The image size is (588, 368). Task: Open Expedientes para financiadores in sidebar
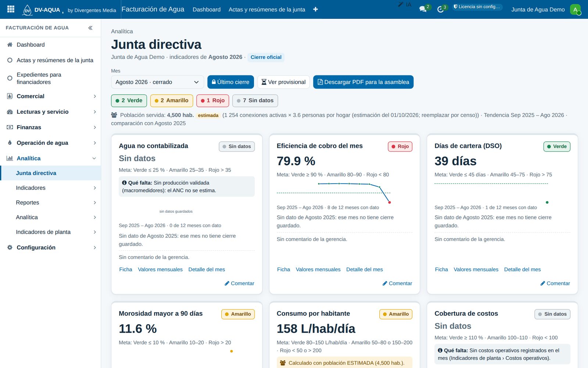[x=51, y=78]
